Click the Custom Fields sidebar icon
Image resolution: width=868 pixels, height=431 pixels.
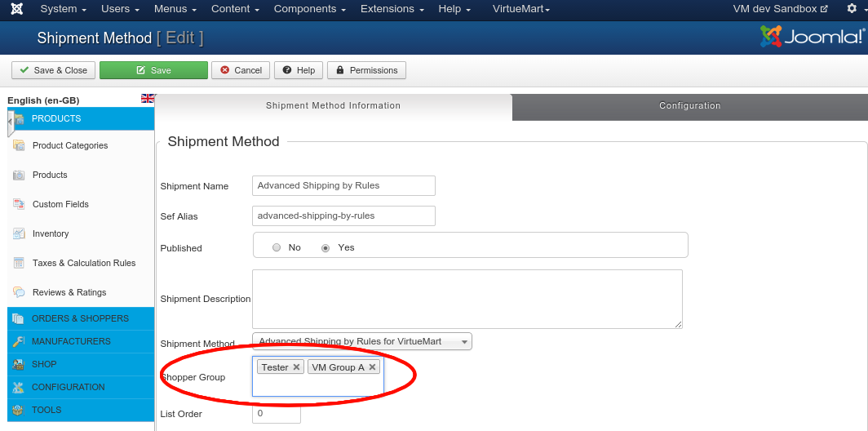click(18, 204)
